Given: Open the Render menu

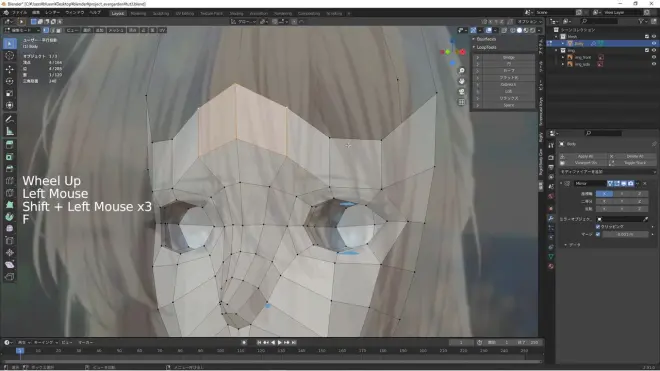Looking at the screenshot, I should coord(52,13).
